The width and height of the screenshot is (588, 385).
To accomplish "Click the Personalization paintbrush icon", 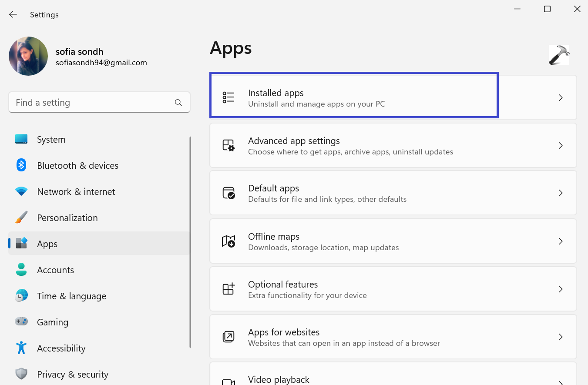I will pyautogui.click(x=21, y=218).
